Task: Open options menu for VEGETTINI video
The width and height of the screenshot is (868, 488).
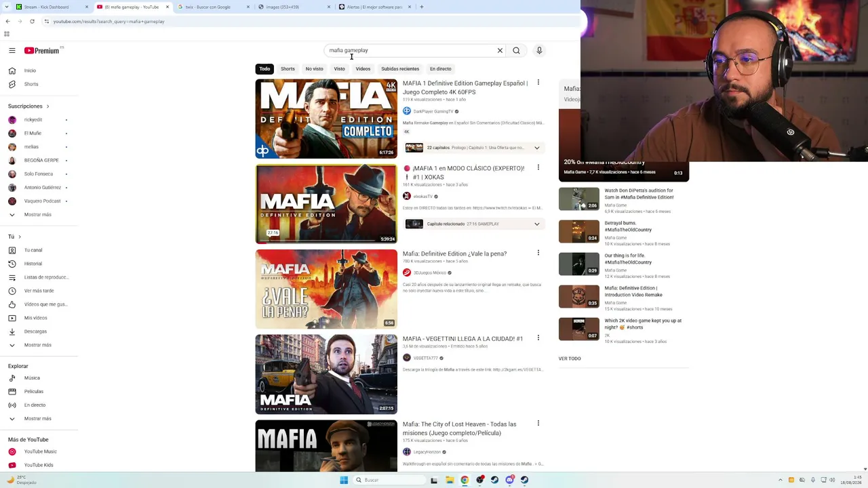Action: (x=538, y=338)
